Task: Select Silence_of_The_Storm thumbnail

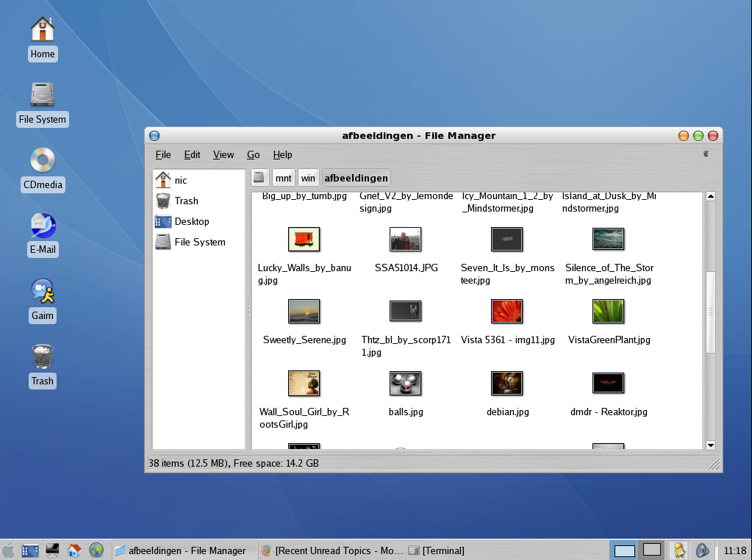Action: [609, 240]
